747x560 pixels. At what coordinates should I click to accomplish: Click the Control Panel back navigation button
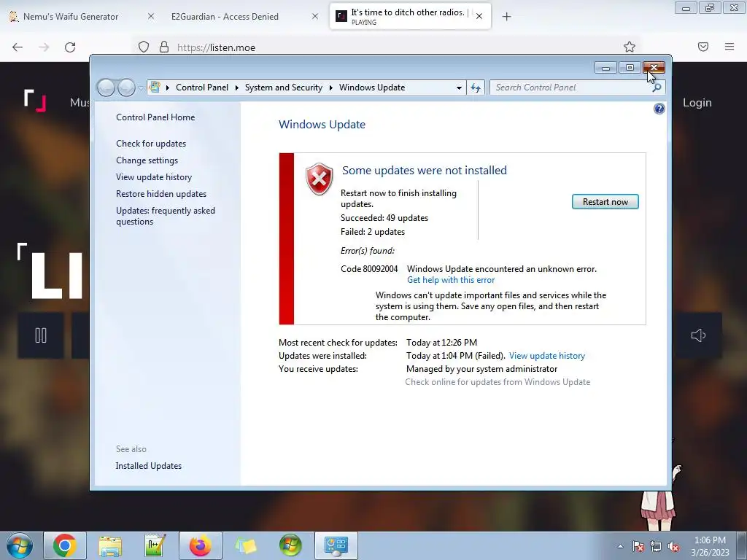[x=106, y=87]
